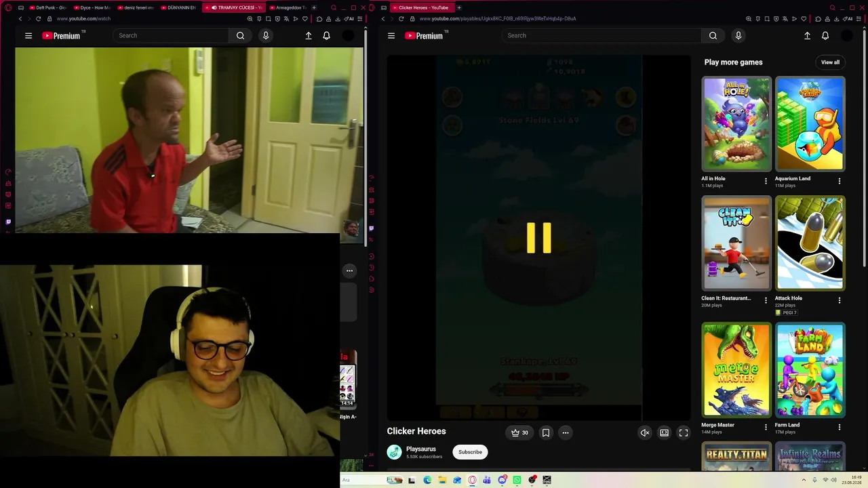
Task: Open the three-dots menu beside the left video
Action: click(x=349, y=271)
